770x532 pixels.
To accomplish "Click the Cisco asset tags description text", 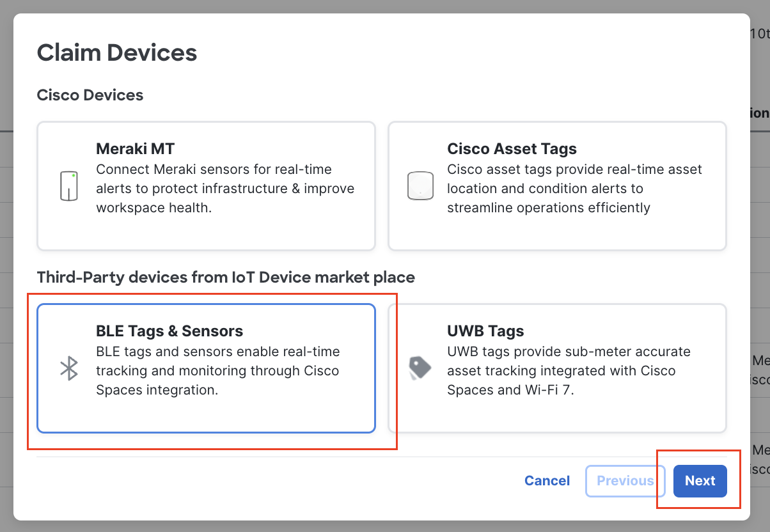I will (574, 189).
